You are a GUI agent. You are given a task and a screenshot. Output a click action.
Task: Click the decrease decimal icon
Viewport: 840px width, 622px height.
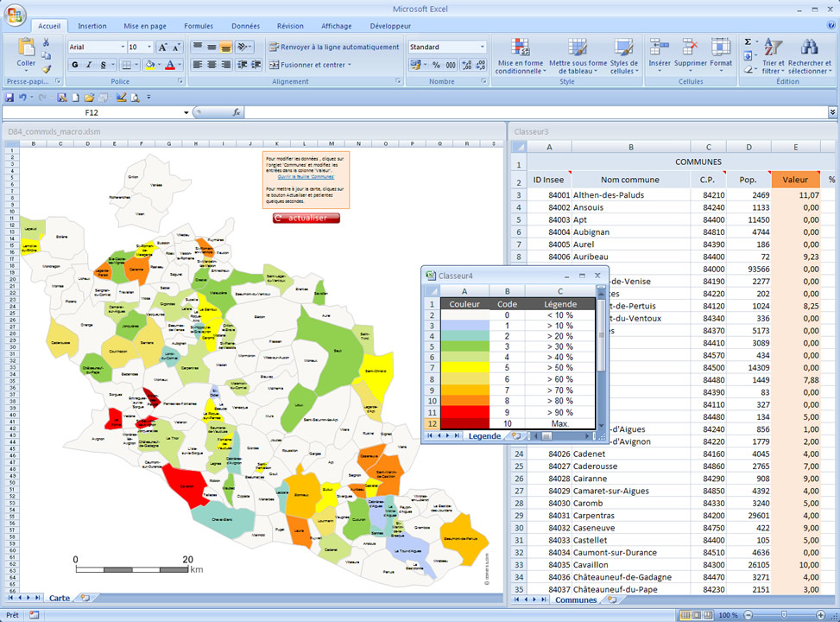point(480,65)
